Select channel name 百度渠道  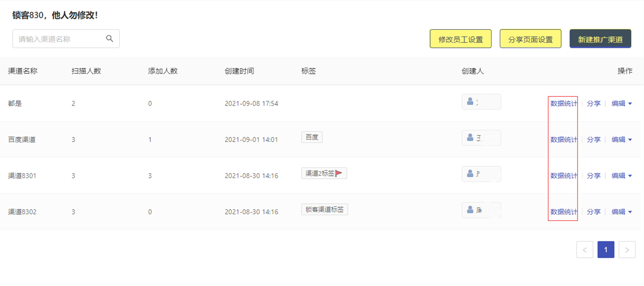(x=22, y=140)
